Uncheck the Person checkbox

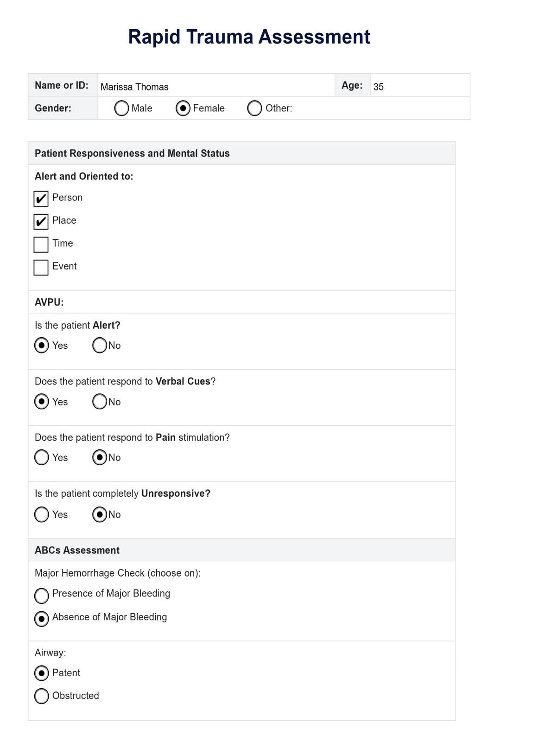click(x=41, y=199)
